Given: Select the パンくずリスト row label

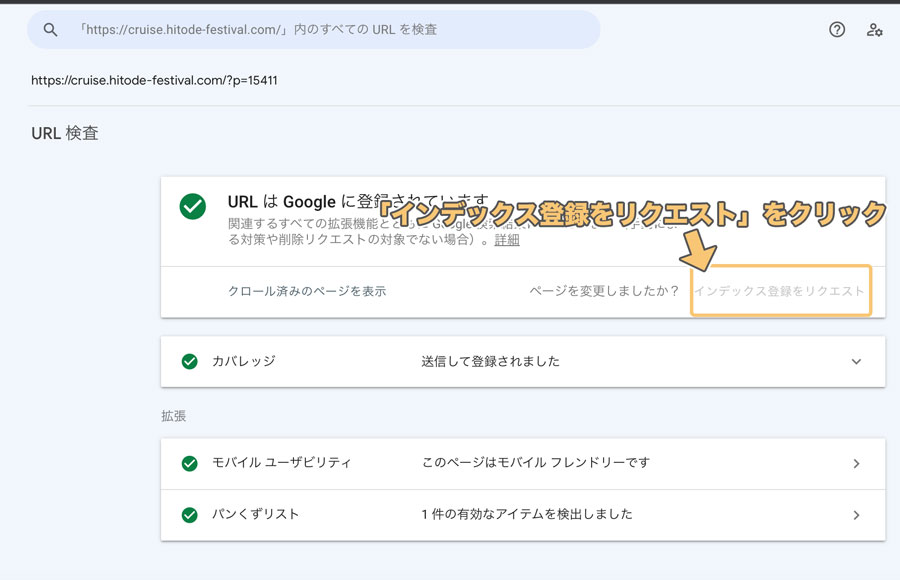Looking at the screenshot, I should tap(255, 515).
